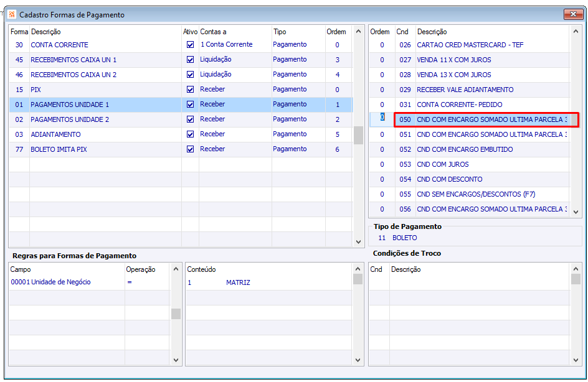588x382 pixels.
Task: Select the PIX payment form
Action: (x=181, y=90)
